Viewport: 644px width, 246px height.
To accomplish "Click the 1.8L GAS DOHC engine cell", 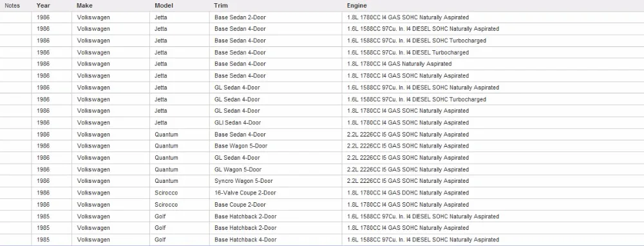I will click(x=408, y=193).
